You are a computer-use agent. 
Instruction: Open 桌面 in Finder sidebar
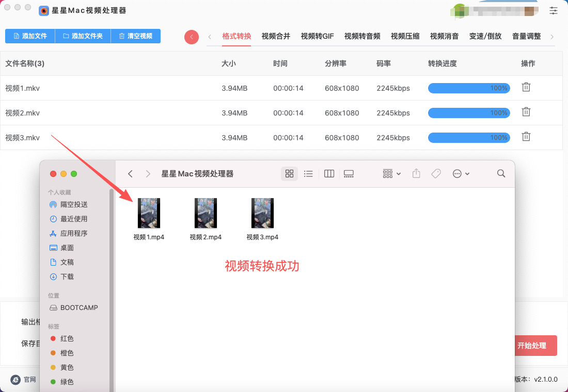click(x=61, y=248)
